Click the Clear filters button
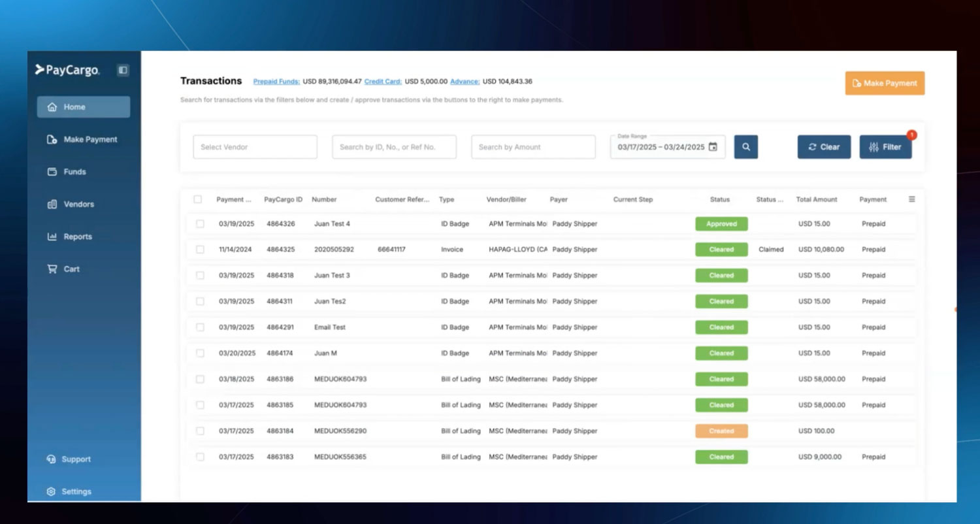 [x=823, y=147]
